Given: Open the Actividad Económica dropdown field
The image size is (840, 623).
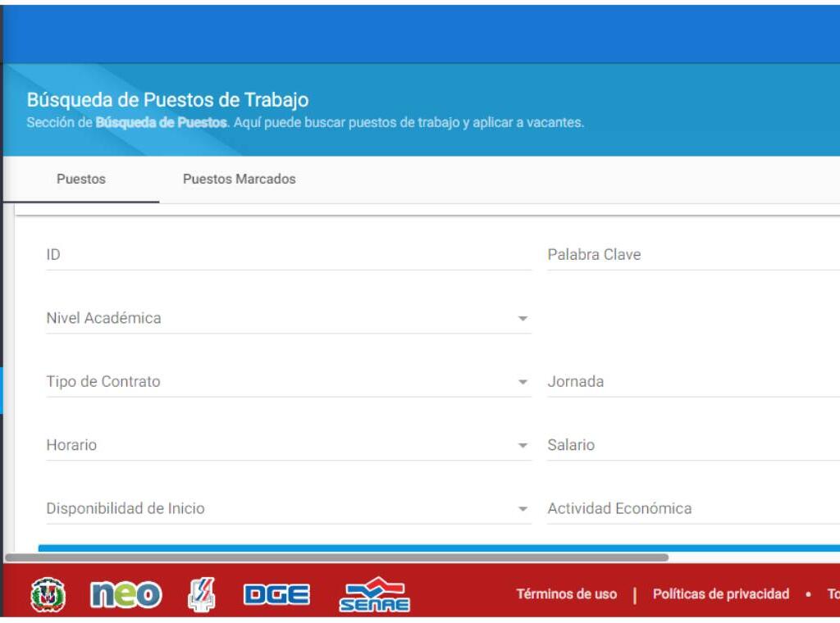Looking at the screenshot, I should point(693,508).
